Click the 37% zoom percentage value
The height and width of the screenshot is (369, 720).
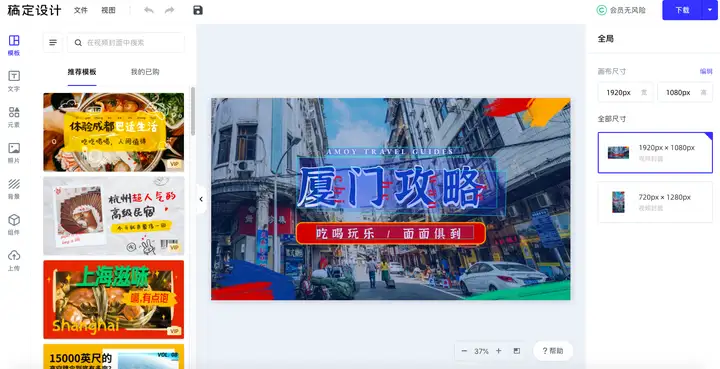(481, 351)
